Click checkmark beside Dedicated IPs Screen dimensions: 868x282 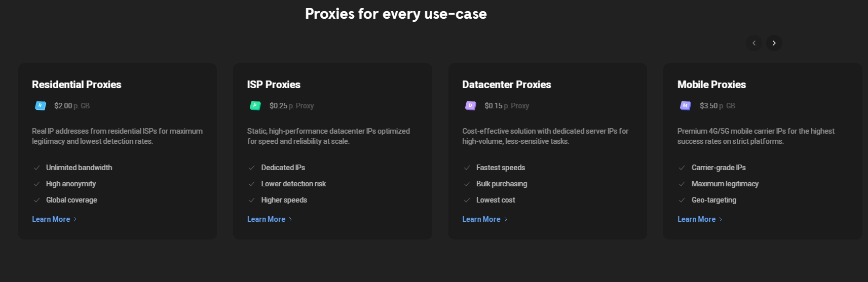(x=251, y=168)
